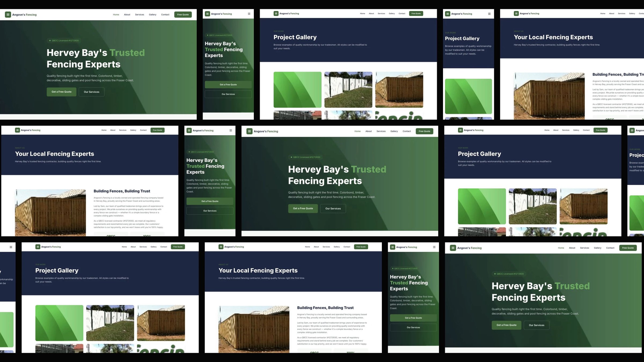Select About in bottom-row About page navigation
The height and width of the screenshot is (362, 644).
(x=316, y=247)
